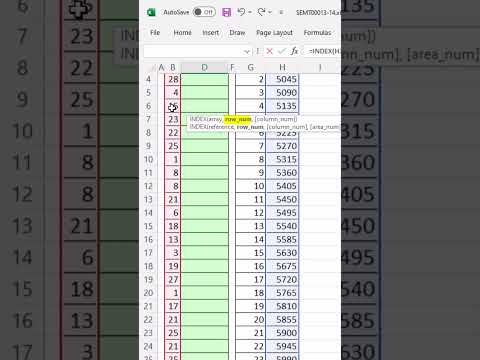
Task: Select row 4 header
Action: [x=149, y=79]
